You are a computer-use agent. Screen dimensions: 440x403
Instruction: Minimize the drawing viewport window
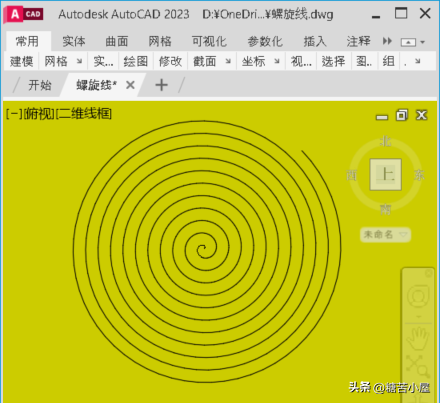pyautogui.click(x=382, y=117)
